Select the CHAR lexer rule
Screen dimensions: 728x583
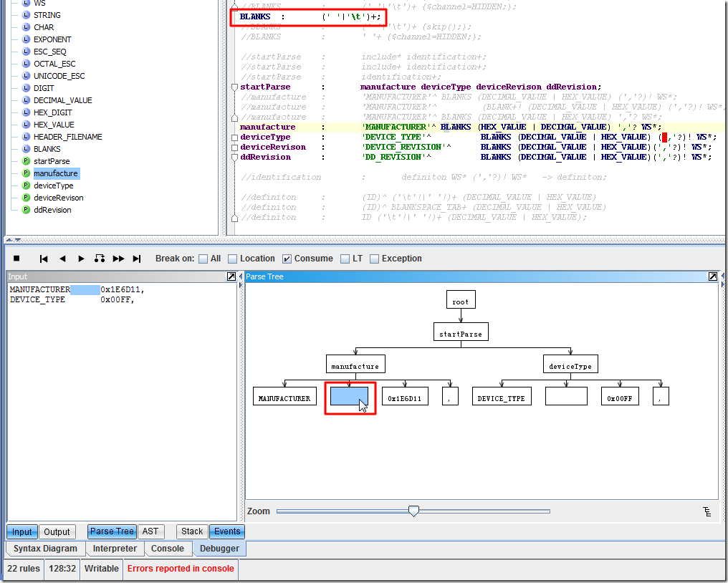[x=44, y=27]
